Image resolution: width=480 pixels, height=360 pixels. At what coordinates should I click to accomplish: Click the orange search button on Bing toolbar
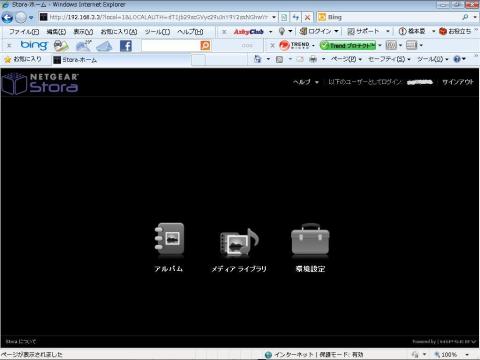pos(205,45)
